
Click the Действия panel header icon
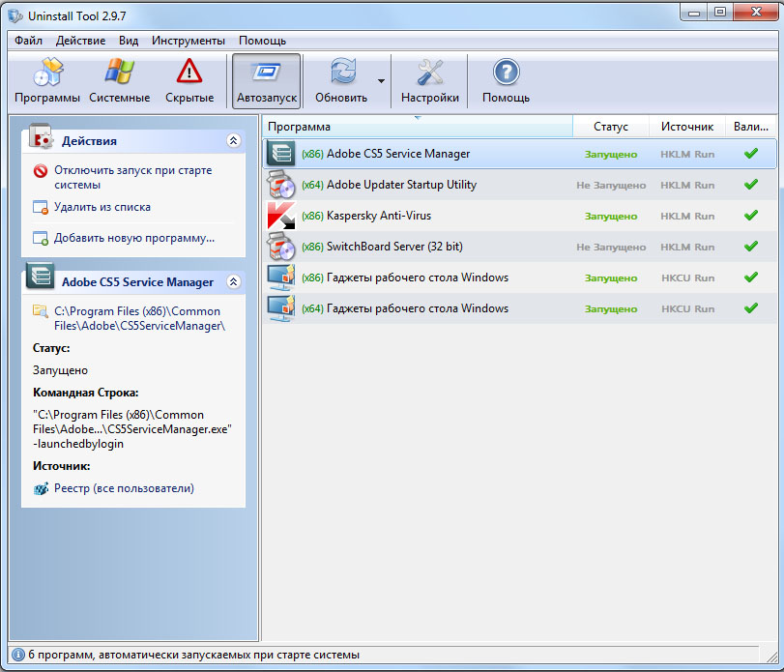click(41, 136)
